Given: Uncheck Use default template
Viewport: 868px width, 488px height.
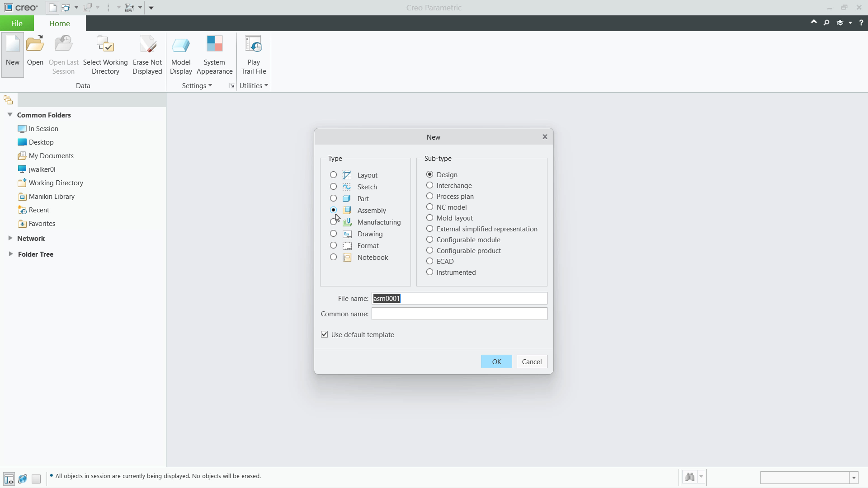Looking at the screenshot, I should pos(324,334).
